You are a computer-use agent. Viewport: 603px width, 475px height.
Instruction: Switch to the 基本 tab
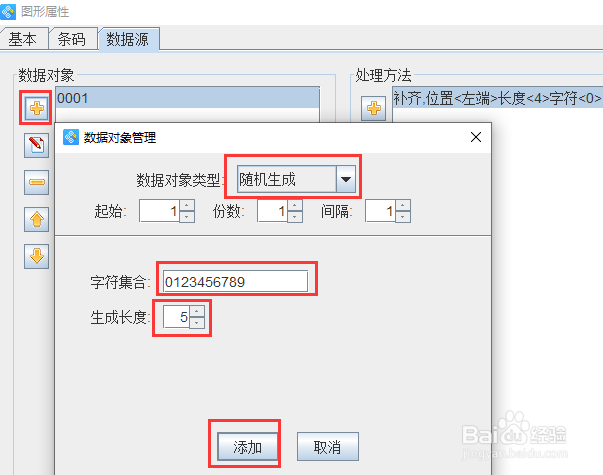23,39
